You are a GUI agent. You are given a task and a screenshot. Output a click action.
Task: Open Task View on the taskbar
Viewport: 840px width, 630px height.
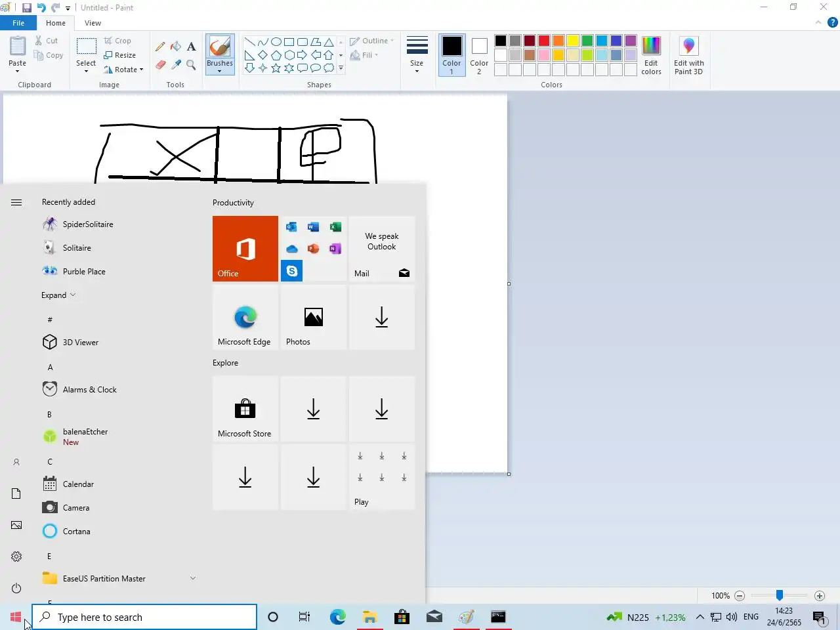tap(304, 617)
